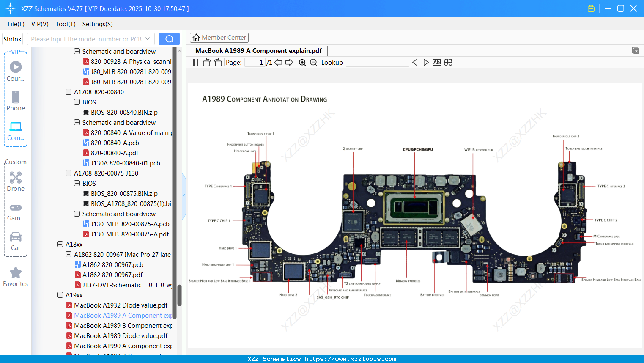Rotate page clockwise

coord(218,63)
